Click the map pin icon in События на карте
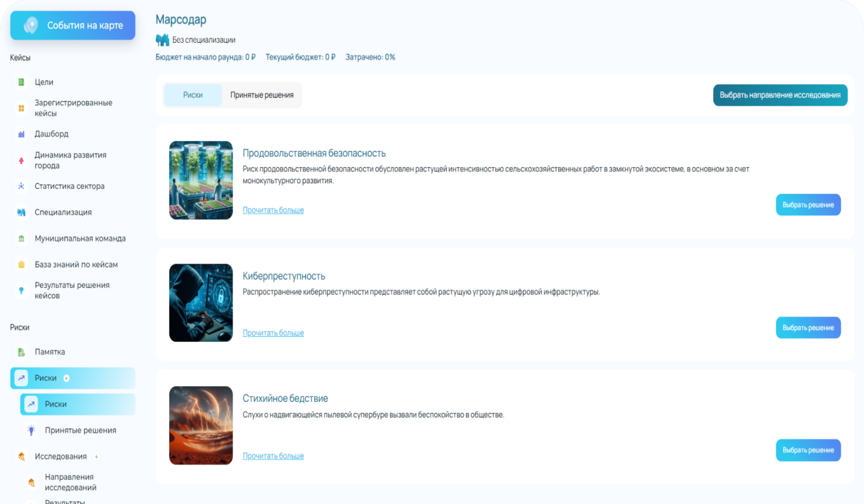 click(31, 25)
